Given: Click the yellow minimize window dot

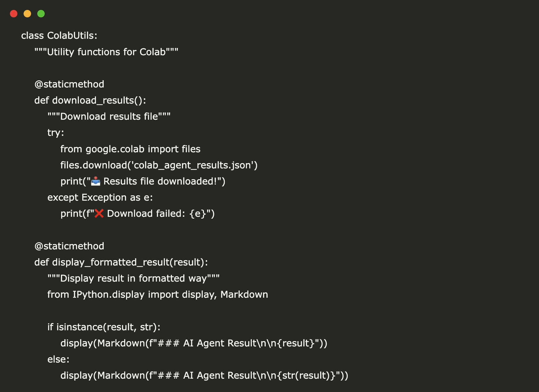Looking at the screenshot, I should point(27,14).
